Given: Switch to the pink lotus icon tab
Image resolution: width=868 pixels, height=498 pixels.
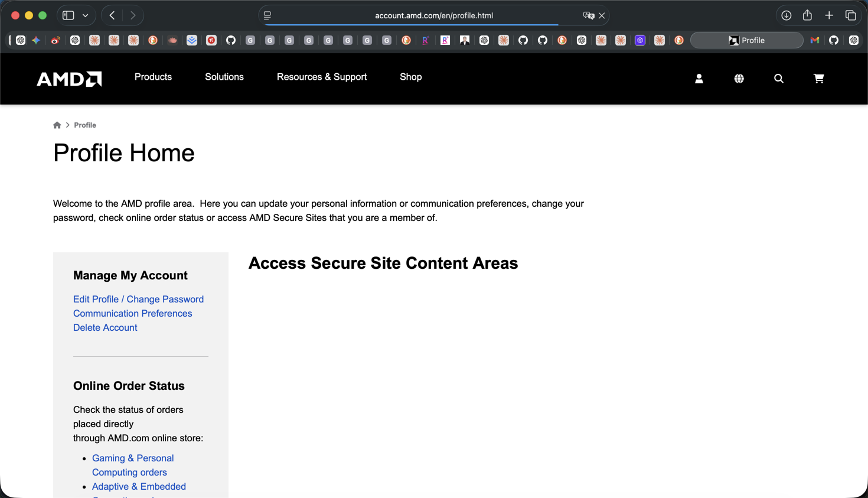Looking at the screenshot, I should pyautogui.click(x=172, y=40).
